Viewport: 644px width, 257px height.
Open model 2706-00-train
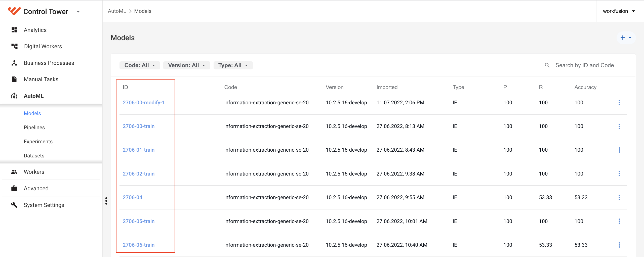coord(139,126)
